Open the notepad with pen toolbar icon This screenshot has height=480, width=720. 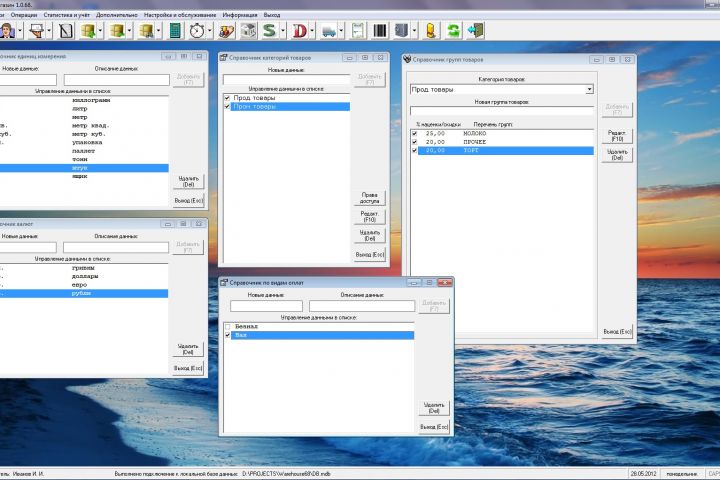coord(66,31)
